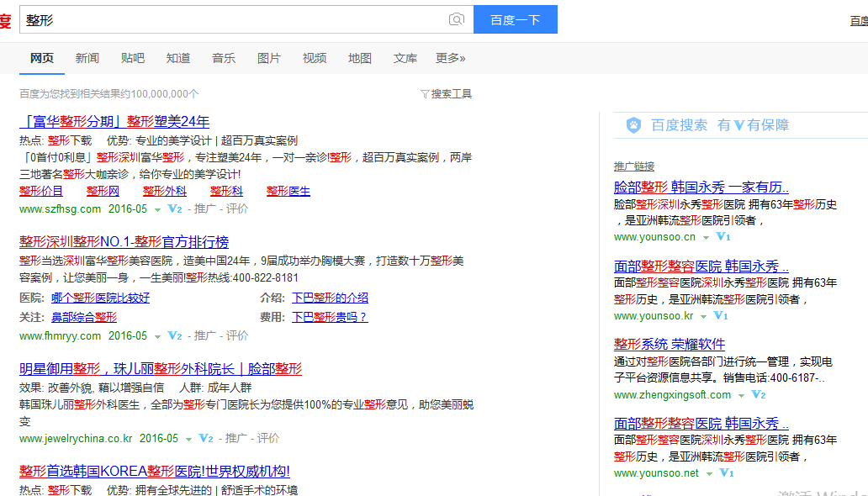Go to the 文库 tab
The width and height of the screenshot is (868, 496).
point(405,58)
